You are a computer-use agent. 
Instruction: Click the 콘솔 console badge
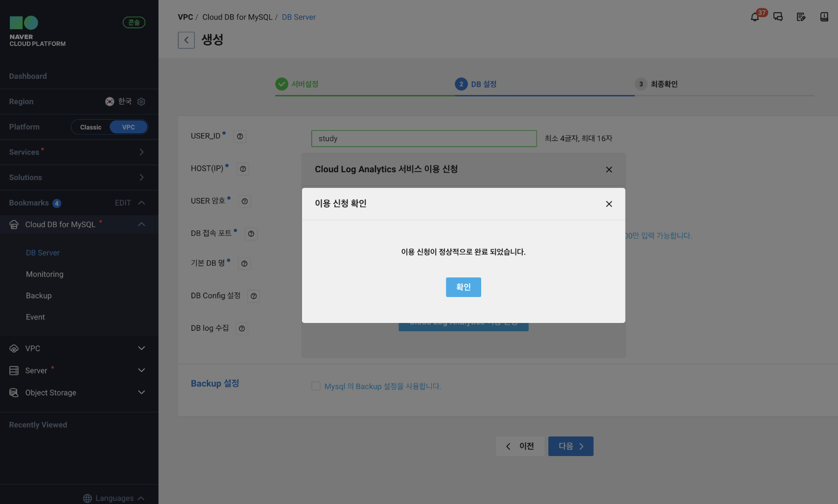tap(134, 23)
